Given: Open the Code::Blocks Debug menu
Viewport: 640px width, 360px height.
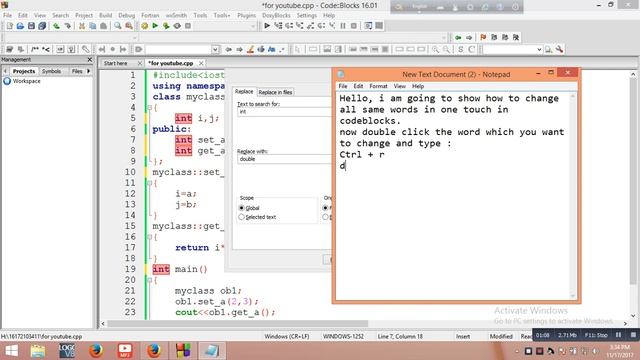Looking at the screenshot, I should (127, 15).
